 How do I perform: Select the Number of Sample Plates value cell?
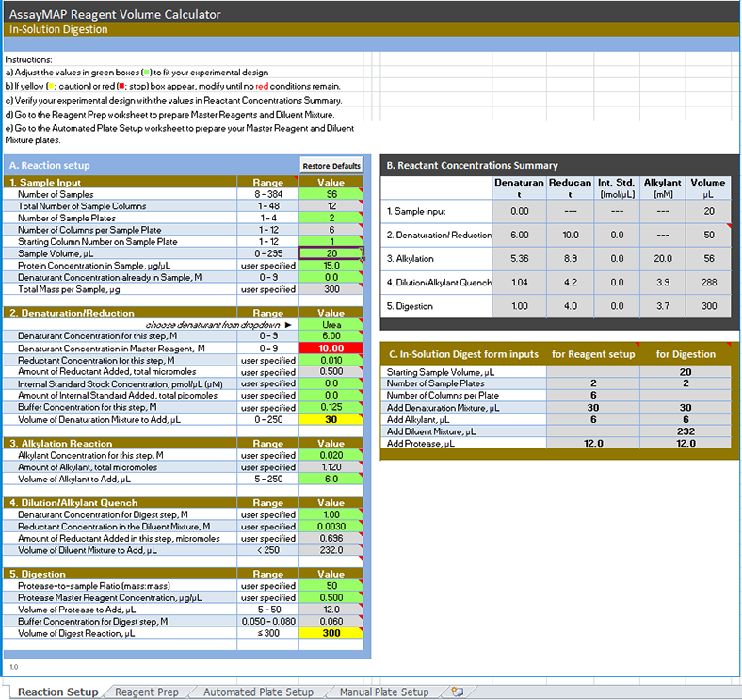[331, 218]
